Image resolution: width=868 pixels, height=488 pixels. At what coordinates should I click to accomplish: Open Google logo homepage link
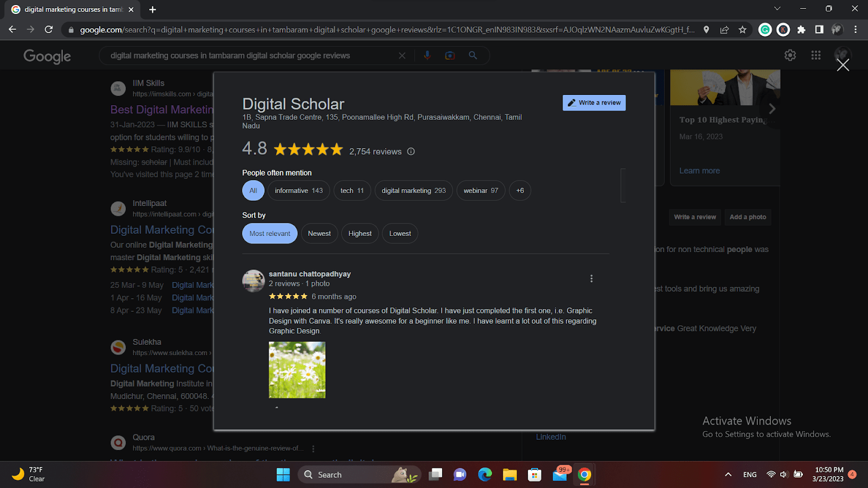[x=47, y=56]
